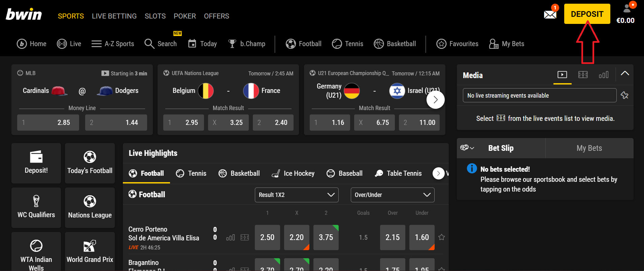Show more sports tabs in Live Highlights
This screenshot has height=271, width=644.
(x=438, y=173)
